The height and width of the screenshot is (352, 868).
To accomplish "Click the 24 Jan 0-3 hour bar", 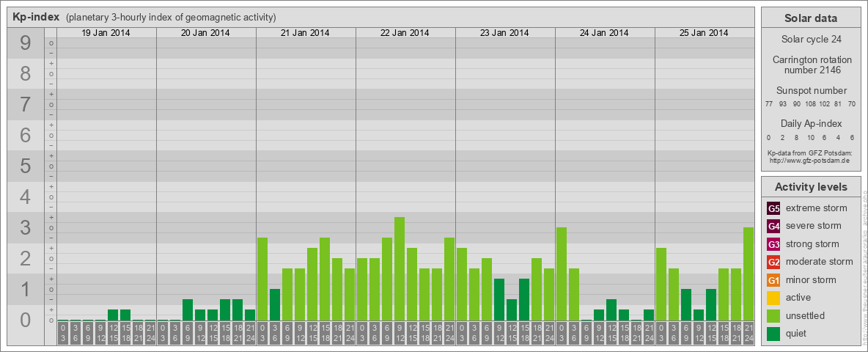I will (x=562, y=274).
